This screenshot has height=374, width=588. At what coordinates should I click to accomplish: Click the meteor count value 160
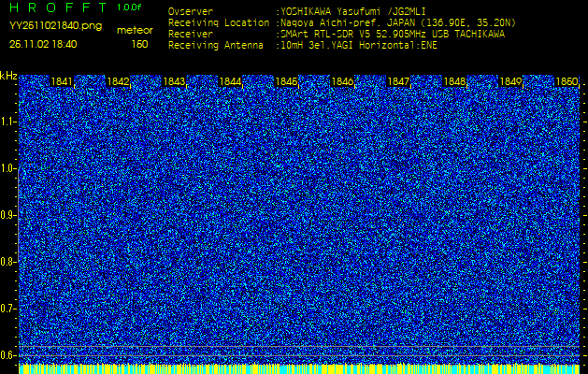point(139,44)
